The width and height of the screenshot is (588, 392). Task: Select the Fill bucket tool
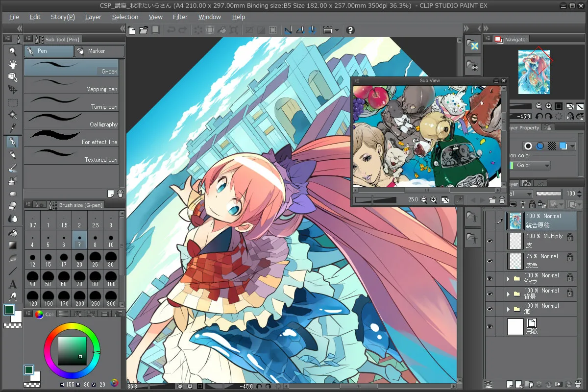[x=13, y=233]
